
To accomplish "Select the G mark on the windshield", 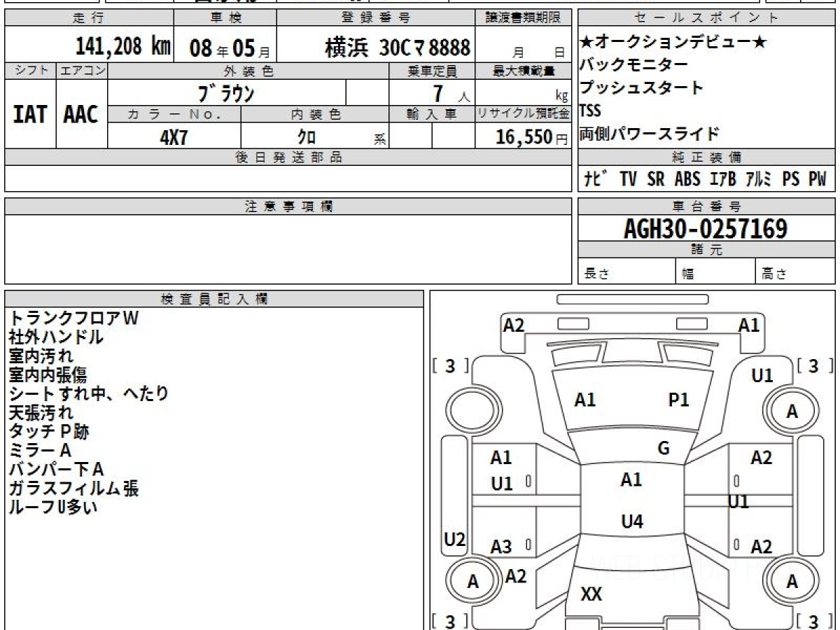I will (664, 448).
